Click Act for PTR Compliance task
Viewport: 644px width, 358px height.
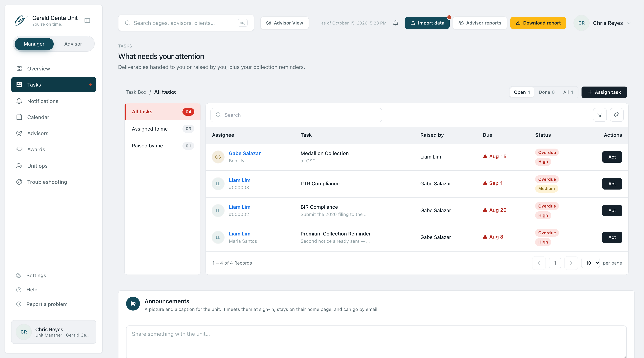(x=612, y=184)
